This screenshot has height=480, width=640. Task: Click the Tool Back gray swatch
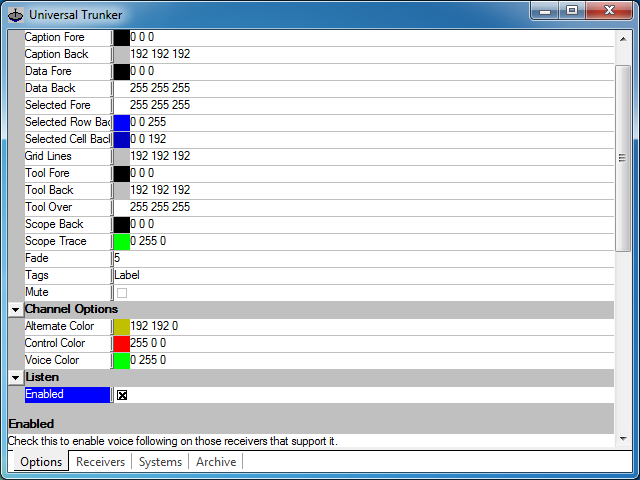click(x=122, y=191)
